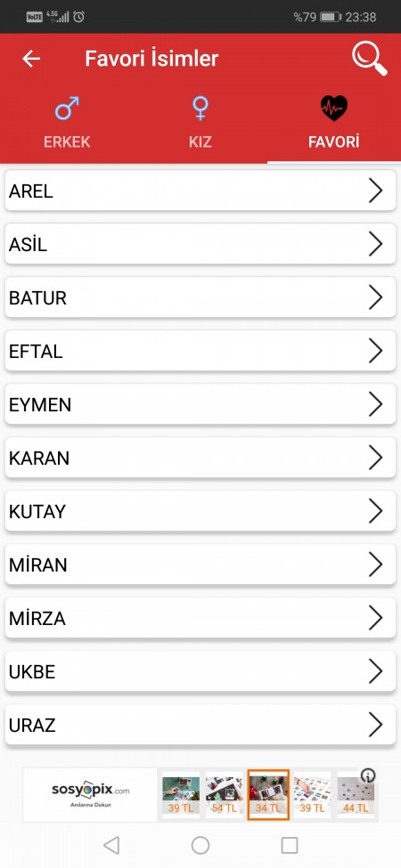Select the female symbol icon
401x868 pixels.
click(200, 108)
